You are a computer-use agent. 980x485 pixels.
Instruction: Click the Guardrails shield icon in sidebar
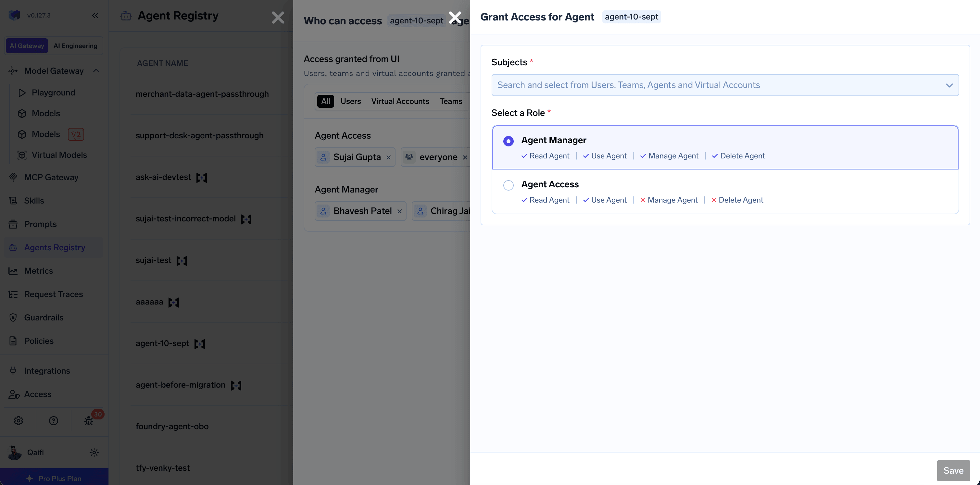[13, 317]
